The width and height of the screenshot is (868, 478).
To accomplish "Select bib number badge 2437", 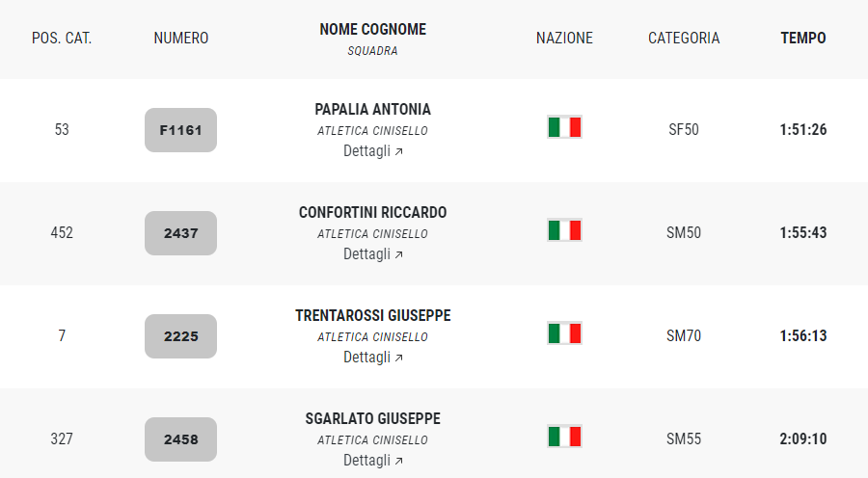I will (x=180, y=233).
